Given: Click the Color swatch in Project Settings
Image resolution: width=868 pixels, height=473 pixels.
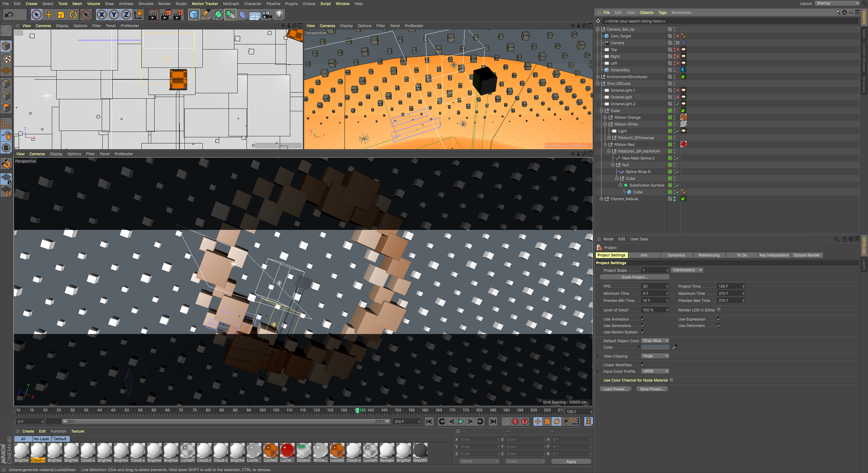Looking at the screenshot, I should point(655,347).
